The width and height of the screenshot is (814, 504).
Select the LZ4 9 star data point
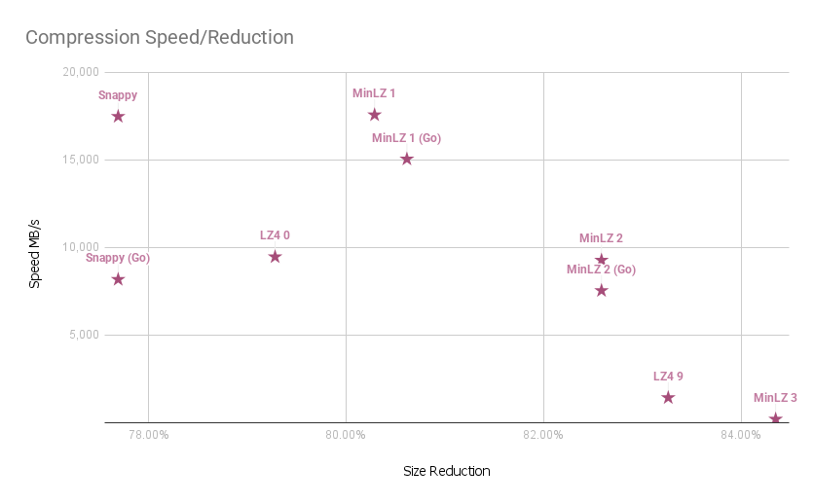click(x=668, y=398)
